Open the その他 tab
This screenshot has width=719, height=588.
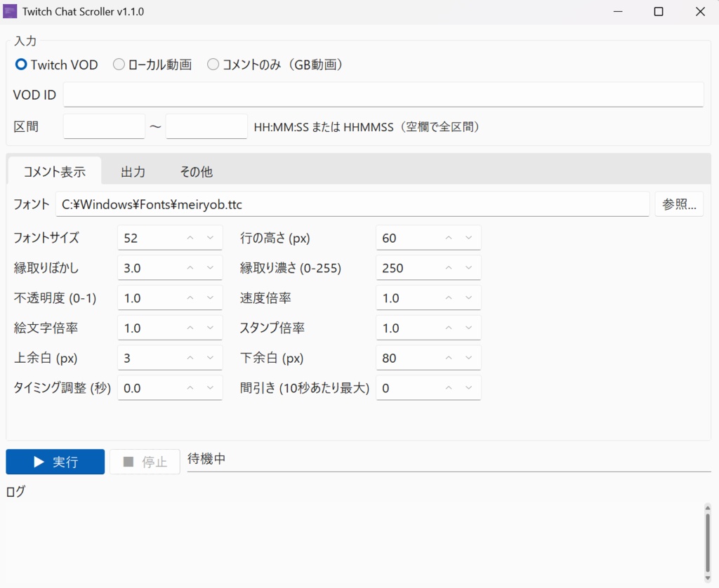coord(197,172)
